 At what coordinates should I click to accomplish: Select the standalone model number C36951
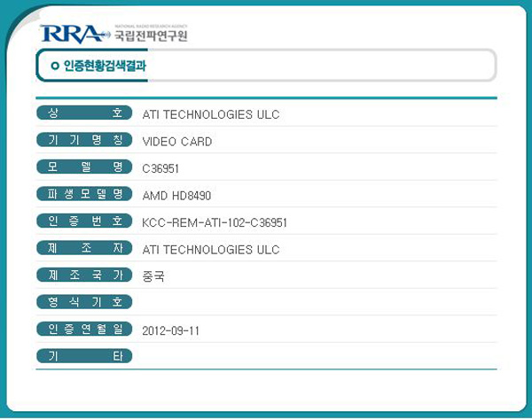click(160, 168)
